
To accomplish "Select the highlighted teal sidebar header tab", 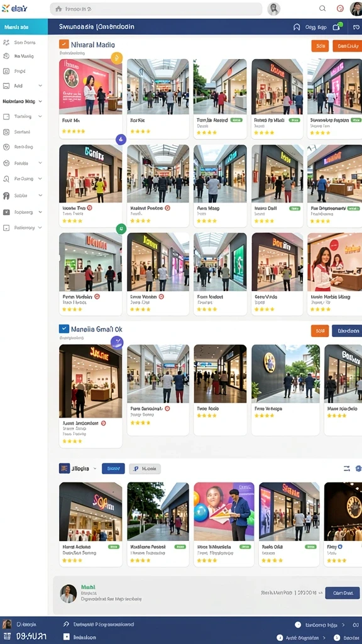I will coord(24,27).
